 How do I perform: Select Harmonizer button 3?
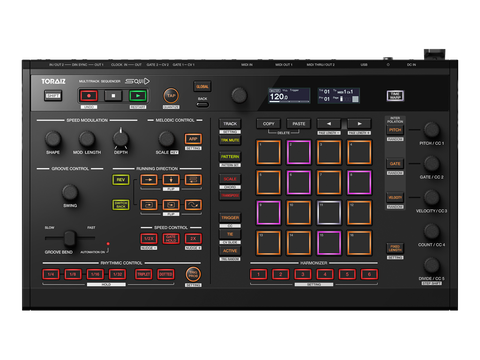pyautogui.click(x=303, y=274)
